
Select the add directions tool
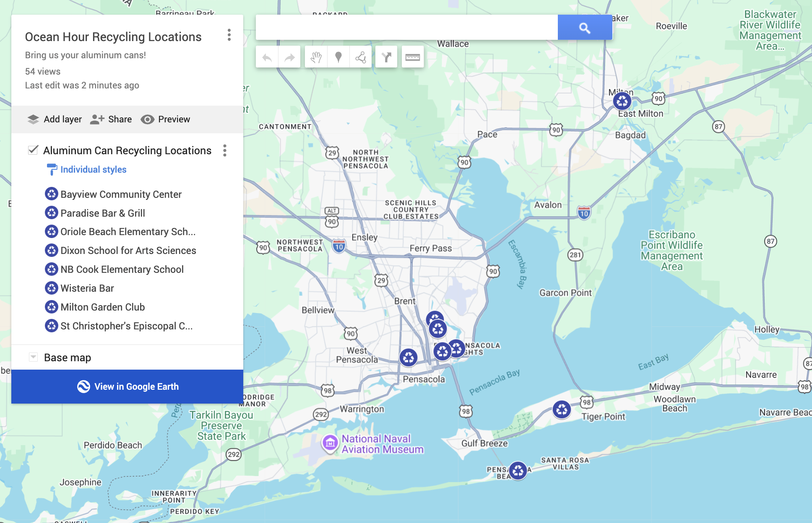(x=386, y=57)
